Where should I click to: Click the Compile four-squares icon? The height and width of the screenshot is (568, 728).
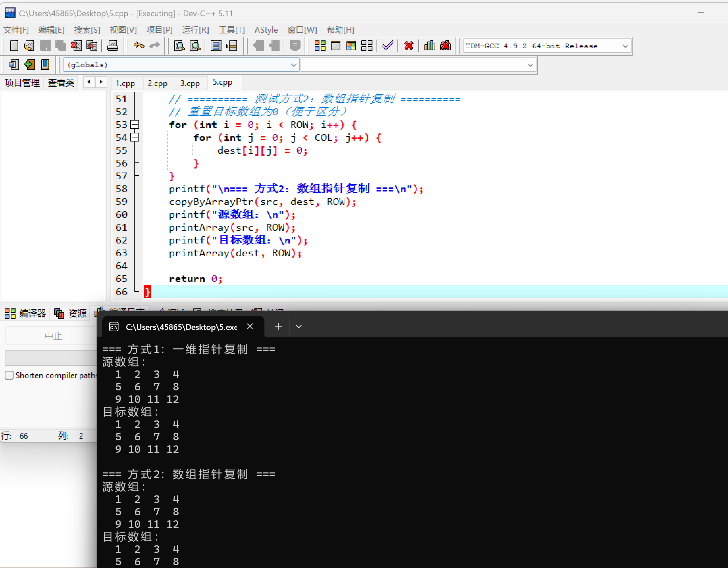[319, 46]
